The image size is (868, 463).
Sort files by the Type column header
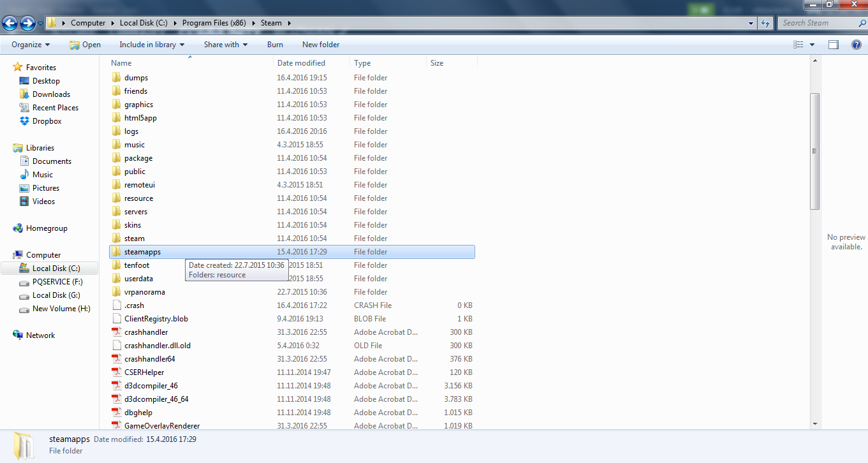click(x=388, y=63)
